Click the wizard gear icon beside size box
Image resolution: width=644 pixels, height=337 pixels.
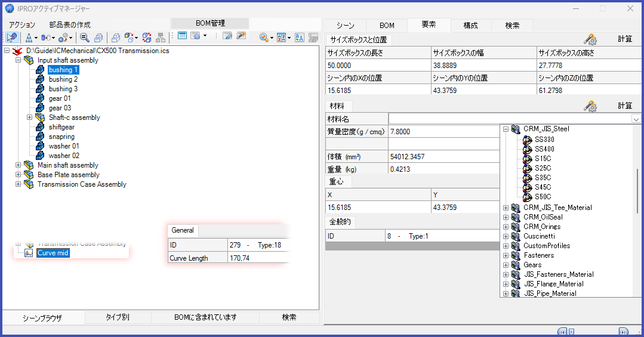tap(590, 39)
